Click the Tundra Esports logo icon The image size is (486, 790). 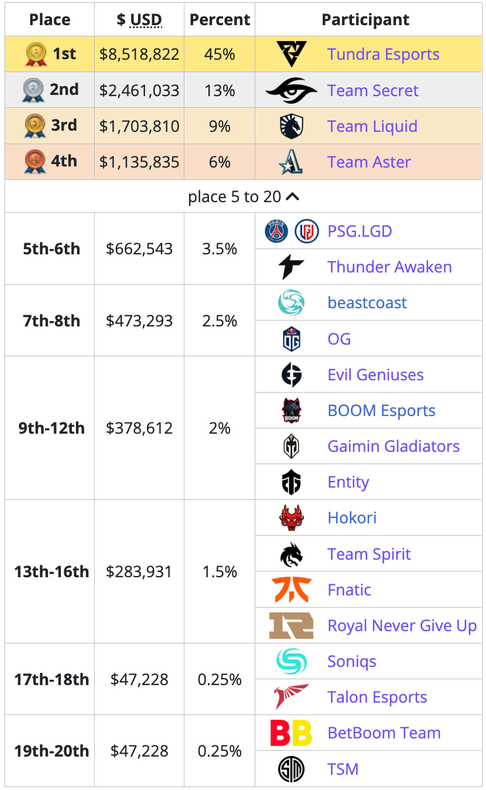[x=291, y=54]
